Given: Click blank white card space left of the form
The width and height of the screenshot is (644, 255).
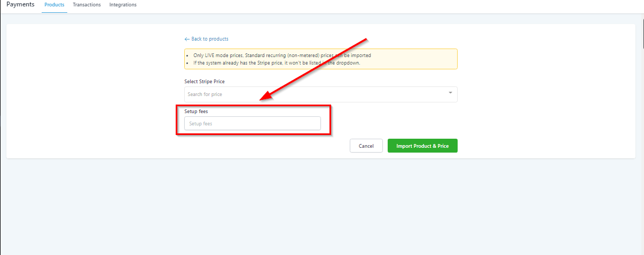Looking at the screenshot, I should pos(91,91).
